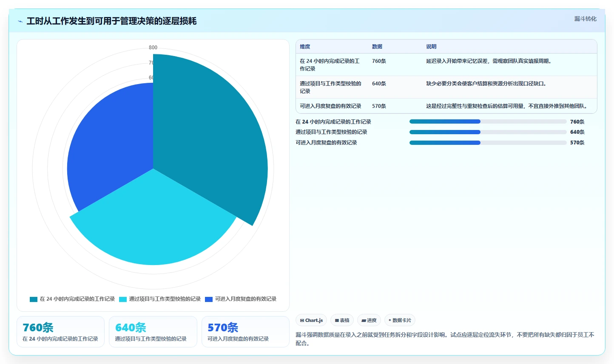The width and height of the screenshot is (614, 364).
Task: Click table row label 通过项目与工作类型校验的记录
Action: point(330,87)
